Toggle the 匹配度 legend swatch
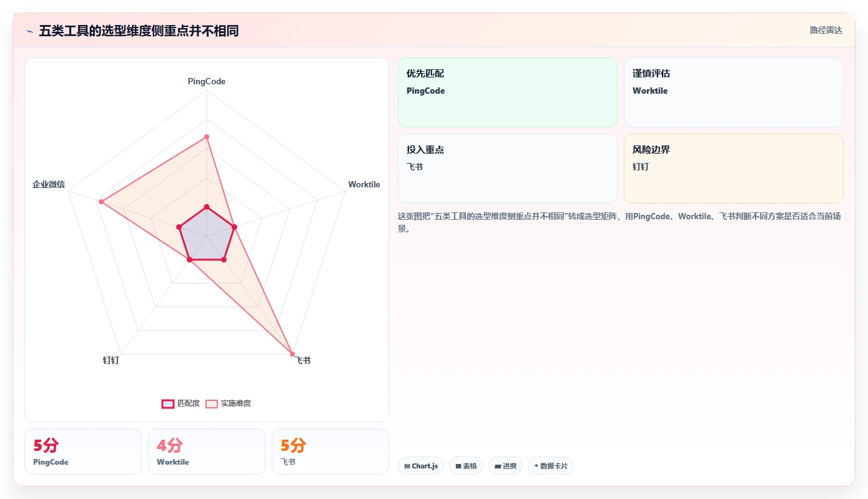 [168, 403]
